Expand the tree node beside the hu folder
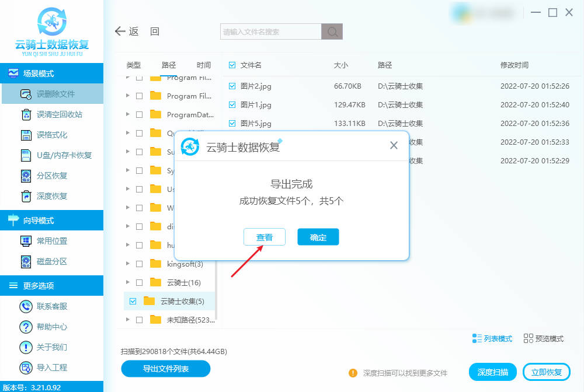Viewport: 584px width, 392px height. tap(128, 245)
